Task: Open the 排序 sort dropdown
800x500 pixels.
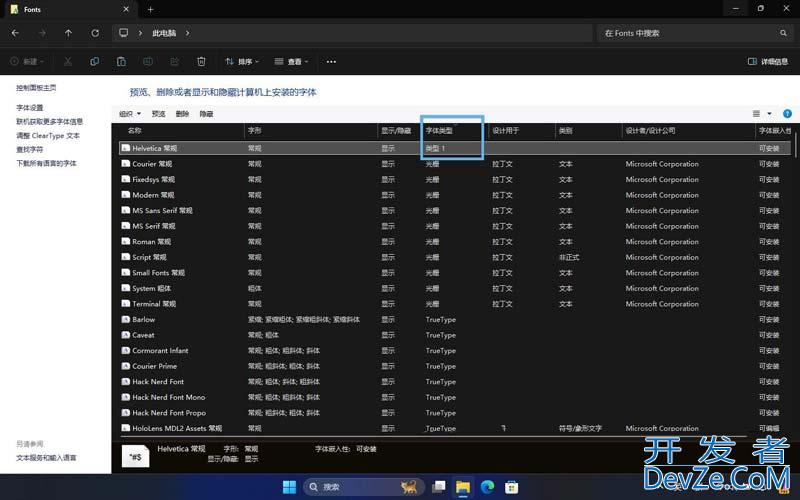Action: coord(242,62)
